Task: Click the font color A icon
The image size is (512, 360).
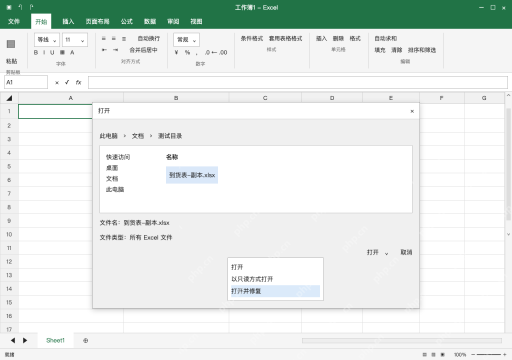Action: 72,52
